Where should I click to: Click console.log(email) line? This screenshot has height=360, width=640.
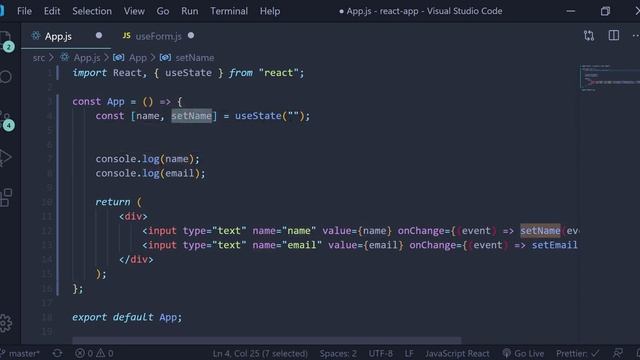point(150,173)
